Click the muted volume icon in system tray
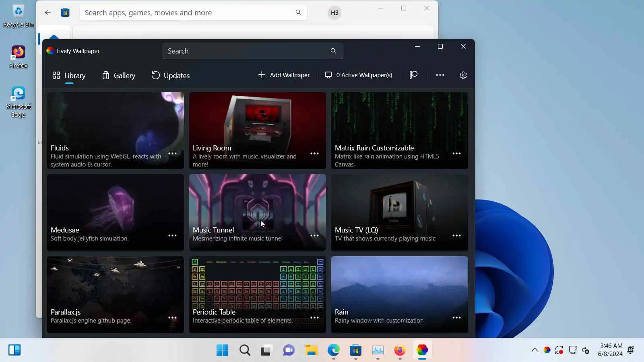This screenshot has width=644, height=362. [586, 350]
